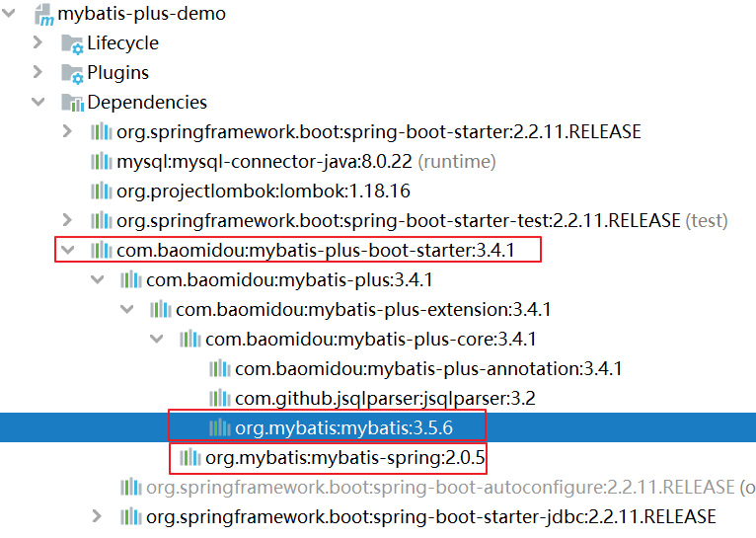Collapse the mybatis-plus-extension:3.4.1 node

pos(127,310)
